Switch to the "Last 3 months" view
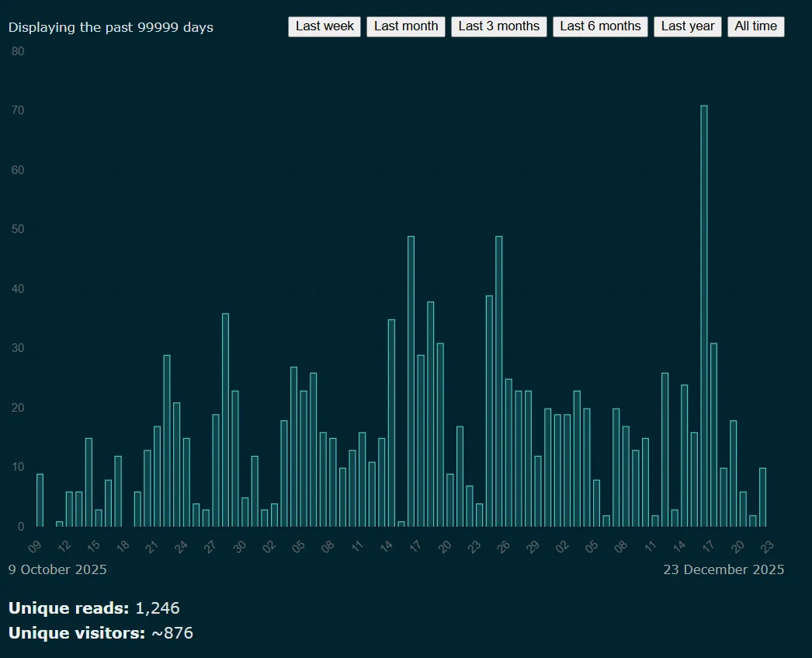The image size is (812, 658). [x=498, y=26]
